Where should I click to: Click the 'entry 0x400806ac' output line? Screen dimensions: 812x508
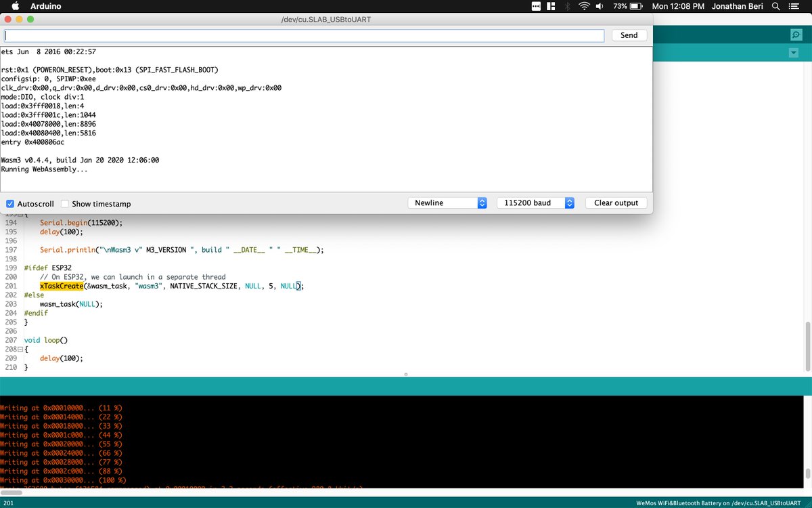tap(32, 142)
